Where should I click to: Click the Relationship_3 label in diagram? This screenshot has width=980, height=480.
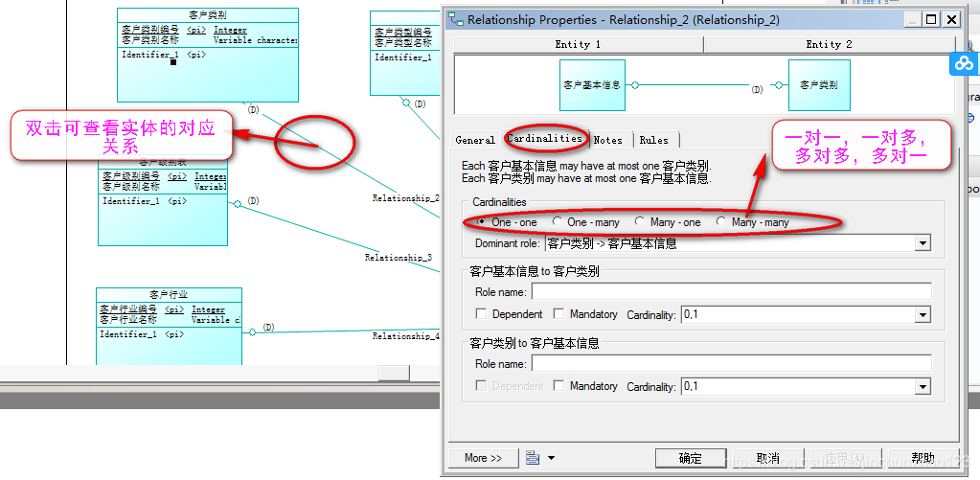(399, 258)
